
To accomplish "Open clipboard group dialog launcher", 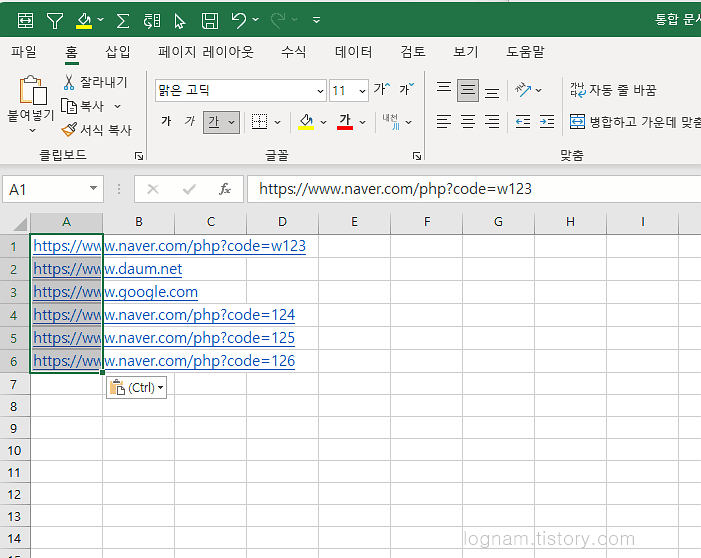I will (x=139, y=156).
